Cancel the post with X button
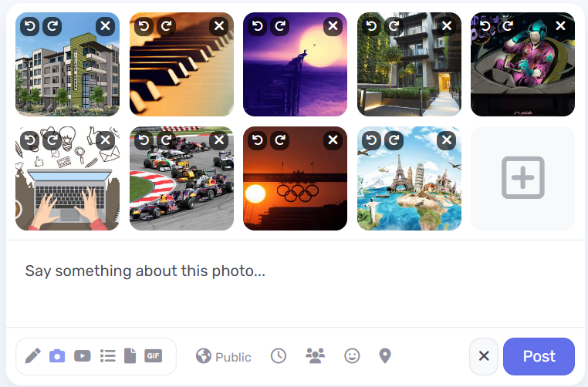The image size is (588, 387). click(484, 356)
